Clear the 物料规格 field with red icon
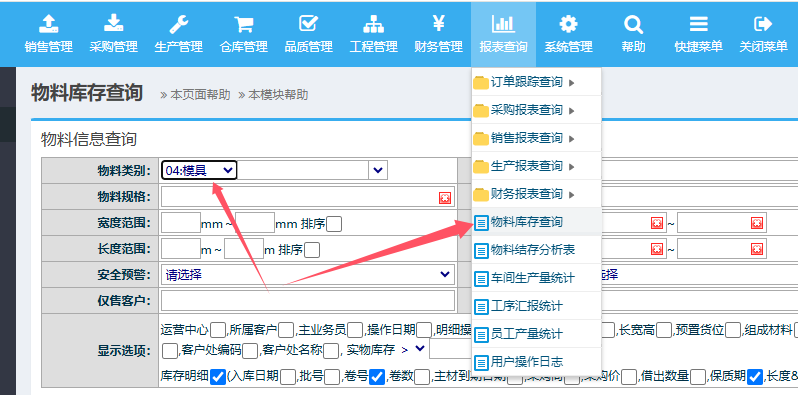798x395 pixels. tap(445, 198)
